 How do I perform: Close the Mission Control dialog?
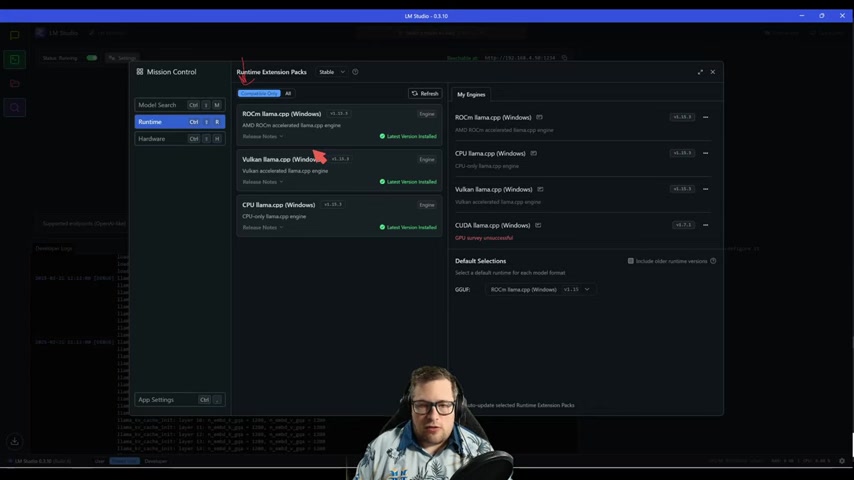coord(712,72)
